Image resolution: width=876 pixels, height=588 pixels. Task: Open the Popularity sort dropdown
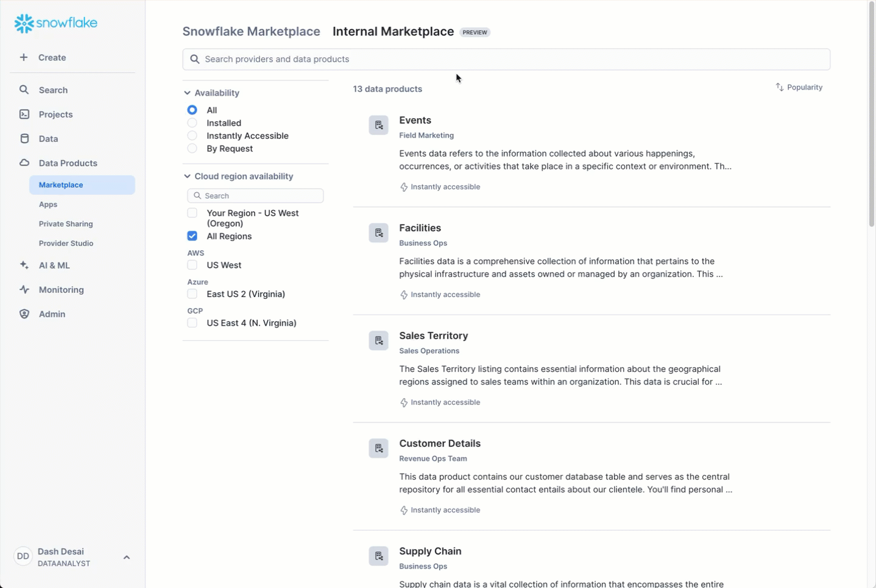point(799,88)
